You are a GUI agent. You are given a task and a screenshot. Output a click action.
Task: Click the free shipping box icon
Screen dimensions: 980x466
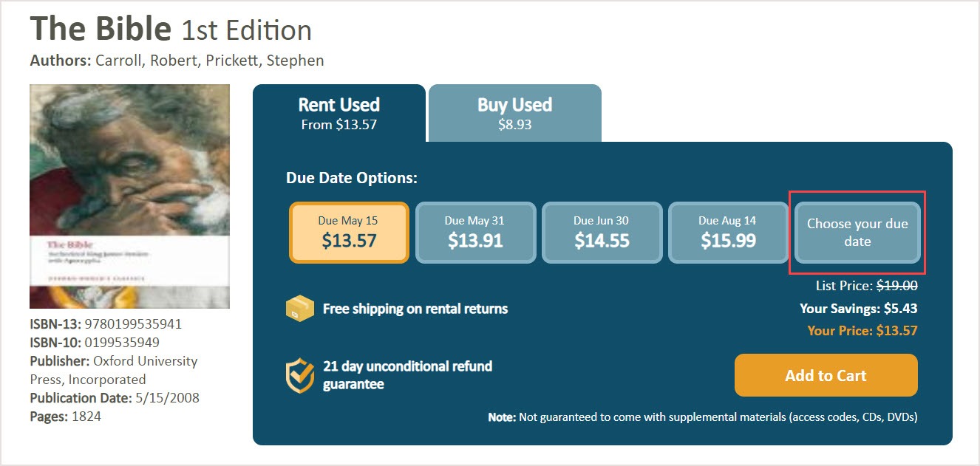(x=299, y=309)
